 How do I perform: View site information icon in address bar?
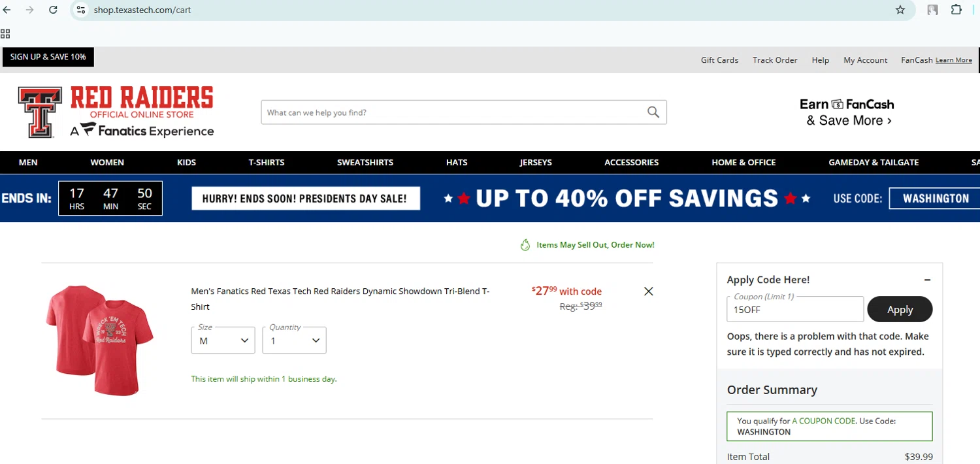pyautogui.click(x=81, y=10)
